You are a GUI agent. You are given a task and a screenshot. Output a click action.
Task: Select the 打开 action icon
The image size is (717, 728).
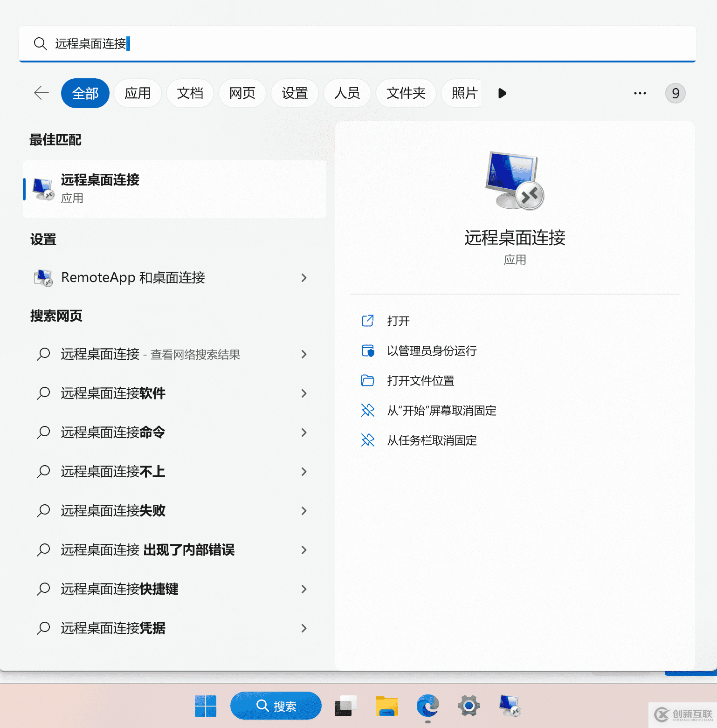coord(368,321)
